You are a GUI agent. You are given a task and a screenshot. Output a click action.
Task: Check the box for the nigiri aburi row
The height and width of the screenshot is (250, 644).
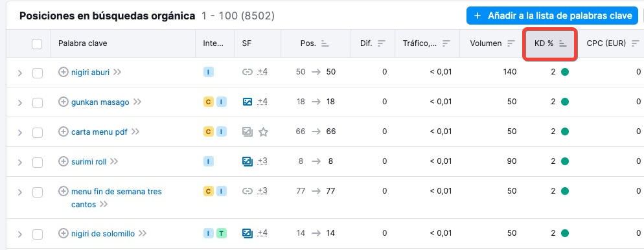tap(38, 73)
